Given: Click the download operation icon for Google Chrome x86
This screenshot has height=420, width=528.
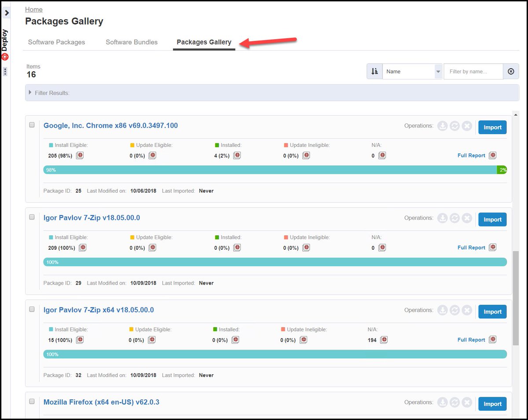Looking at the screenshot, I should tap(443, 126).
